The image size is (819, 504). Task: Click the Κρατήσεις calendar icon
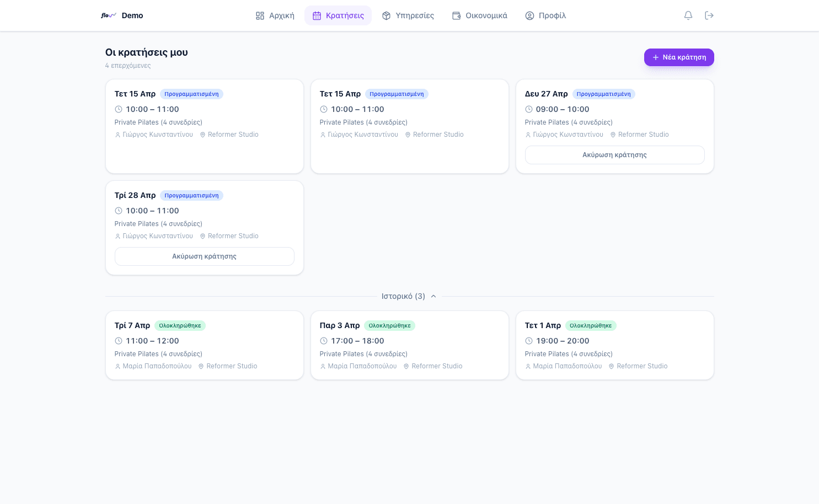click(x=317, y=15)
